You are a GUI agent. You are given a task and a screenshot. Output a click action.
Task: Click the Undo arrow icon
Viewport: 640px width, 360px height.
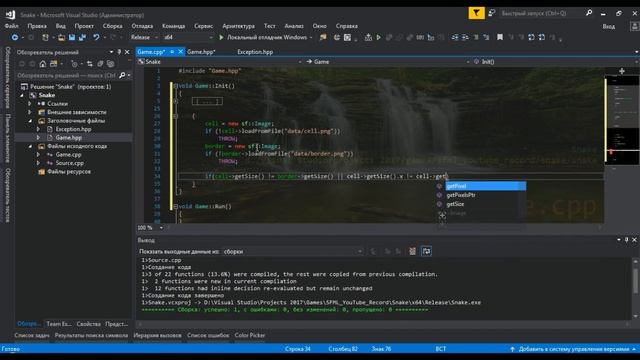point(96,38)
